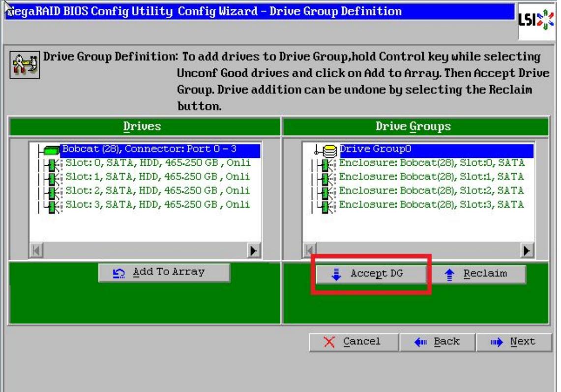
Task: Click the drive icon for Slot: 0 in Drives
Action: 53,164
